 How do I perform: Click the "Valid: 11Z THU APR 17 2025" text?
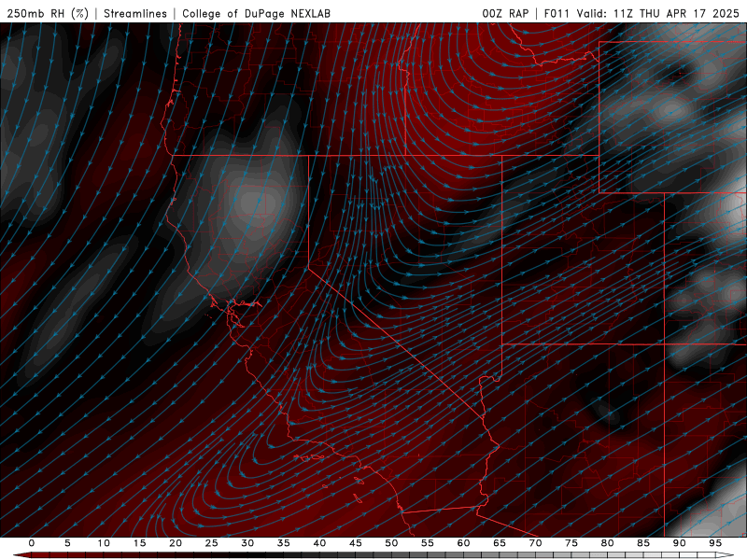[658, 13]
